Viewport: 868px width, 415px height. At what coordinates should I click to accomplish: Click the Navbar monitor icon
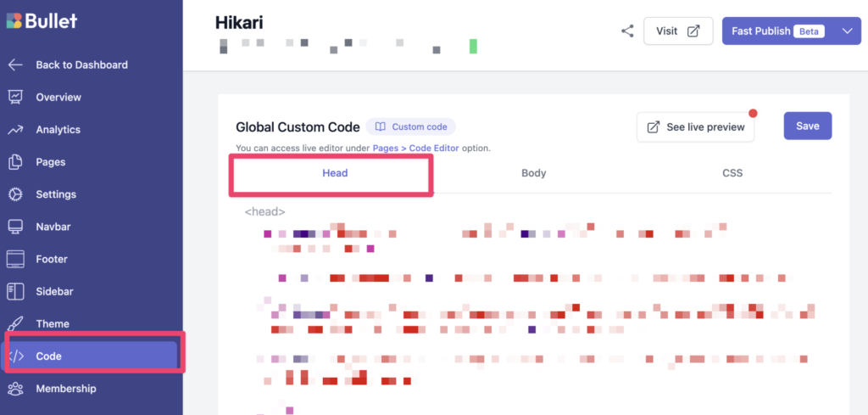[15, 227]
